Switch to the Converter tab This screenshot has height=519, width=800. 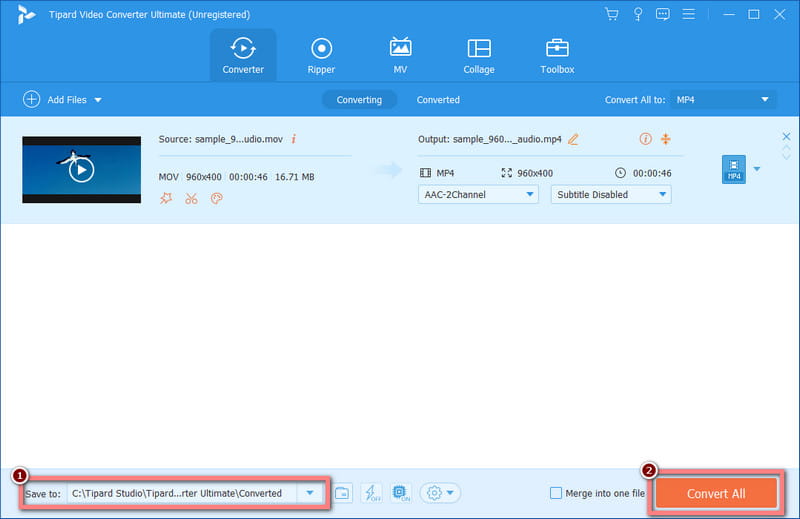tap(243, 55)
